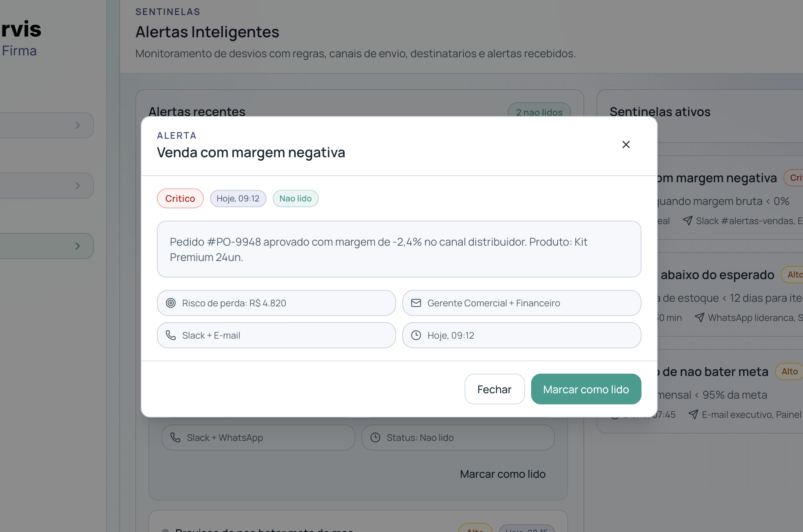Image resolution: width=803 pixels, height=532 pixels.
Task: Click the send icon next to WhatsApp lideranca
Action: click(700, 318)
